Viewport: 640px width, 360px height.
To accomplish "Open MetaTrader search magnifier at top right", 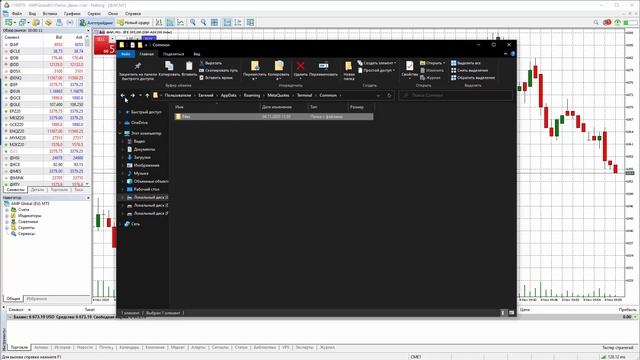I will pos(596,22).
